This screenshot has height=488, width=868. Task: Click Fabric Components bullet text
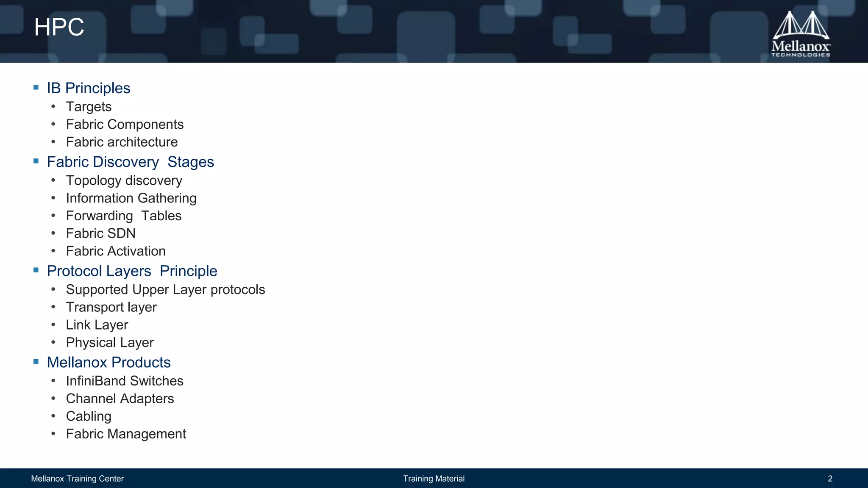click(125, 125)
